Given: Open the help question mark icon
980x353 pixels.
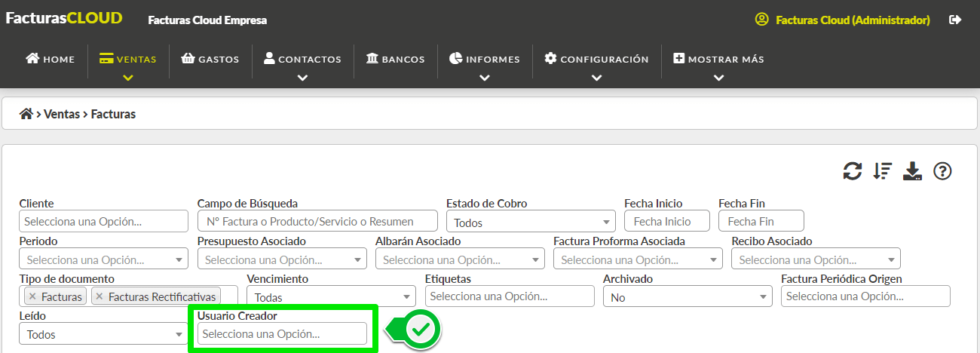Looking at the screenshot, I should pyautogui.click(x=942, y=171).
